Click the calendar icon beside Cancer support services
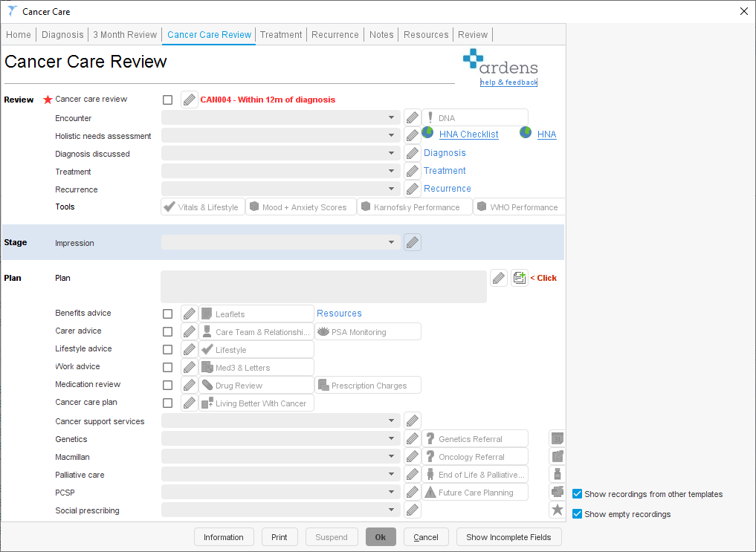Viewport: 756px width, 552px height. point(558,438)
